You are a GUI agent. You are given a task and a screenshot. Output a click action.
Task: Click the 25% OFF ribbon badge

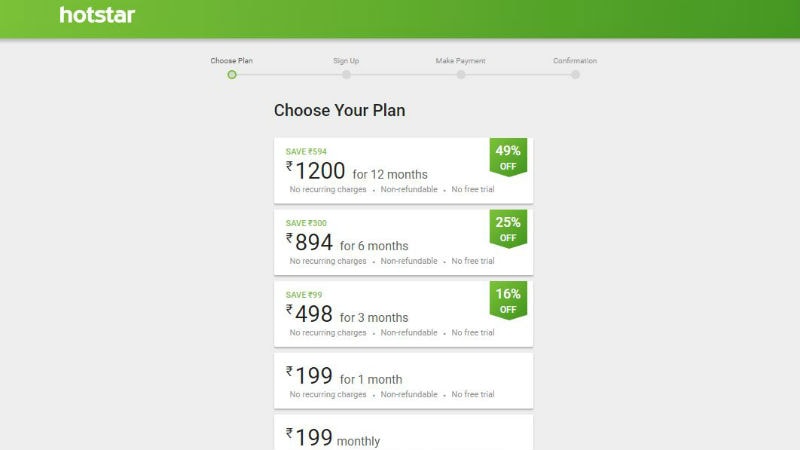click(508, 229)
